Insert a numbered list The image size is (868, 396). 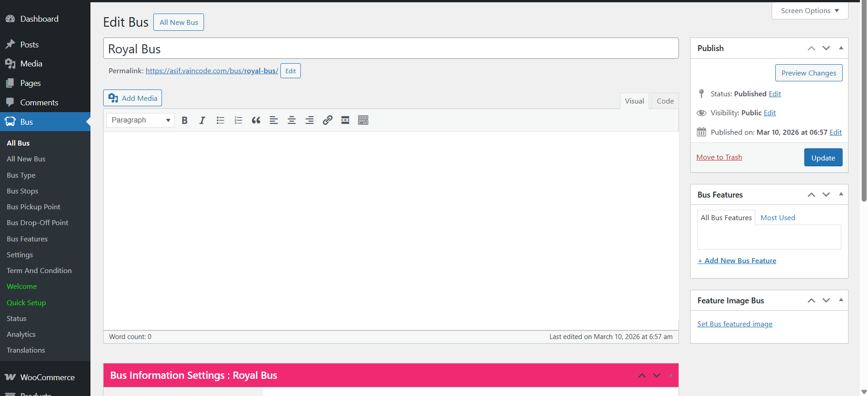point(238,120)
